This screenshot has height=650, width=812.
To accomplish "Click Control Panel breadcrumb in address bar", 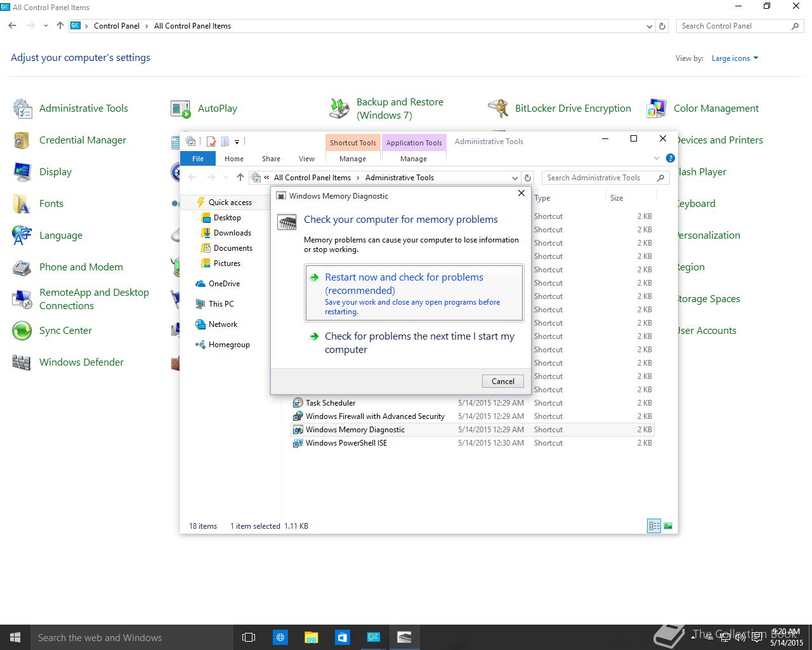I will pyautogui.click(x=117, y=26).
